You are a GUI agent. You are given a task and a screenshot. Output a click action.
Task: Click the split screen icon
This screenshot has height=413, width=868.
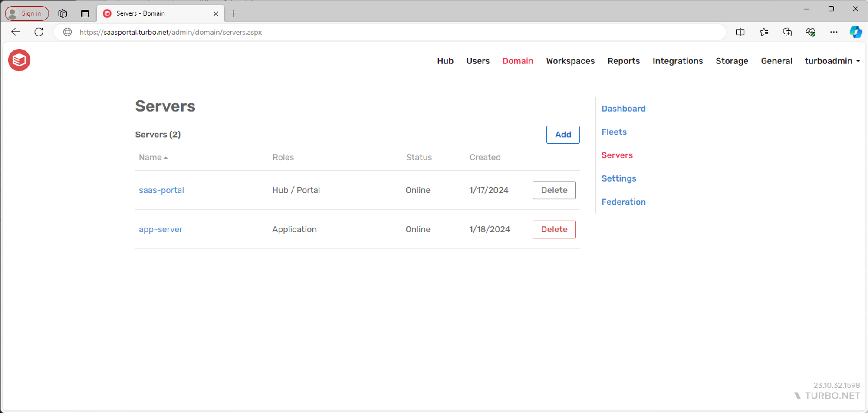(x=740, y=32)
